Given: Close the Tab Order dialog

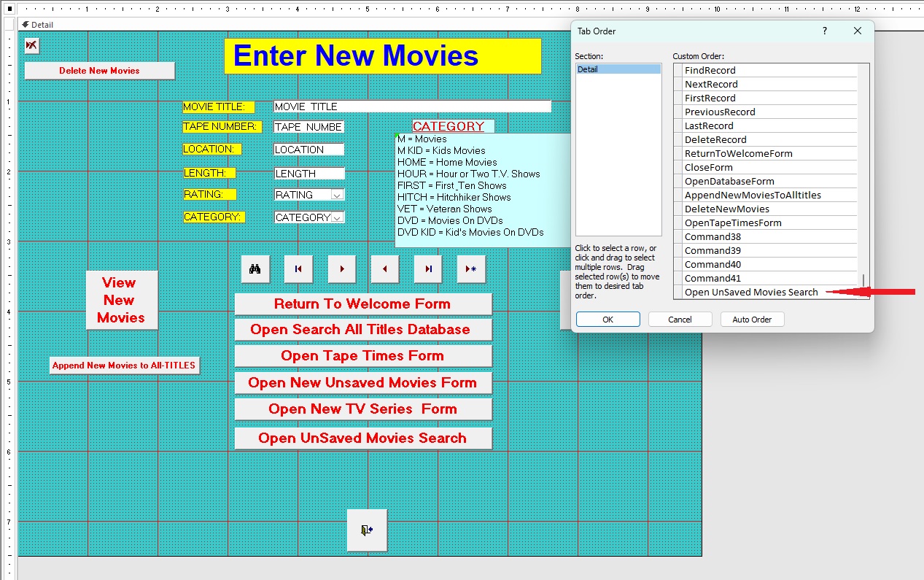Looking at the screenshot, I should [858, 31].
